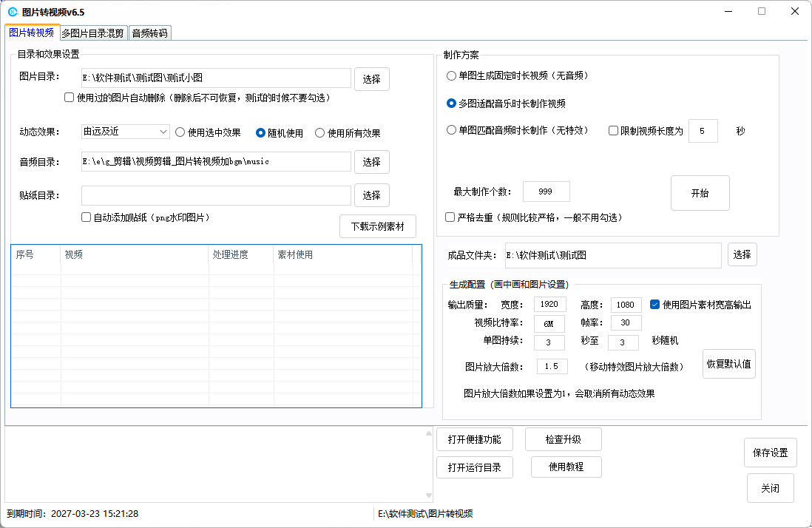Switch to the 音频转码 tab
Viewport: 812px width, 528px height.
coord(149,33)
